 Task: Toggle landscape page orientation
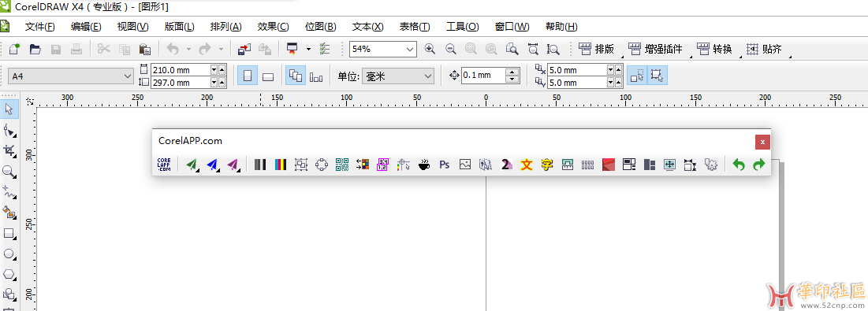coord(268,76)
